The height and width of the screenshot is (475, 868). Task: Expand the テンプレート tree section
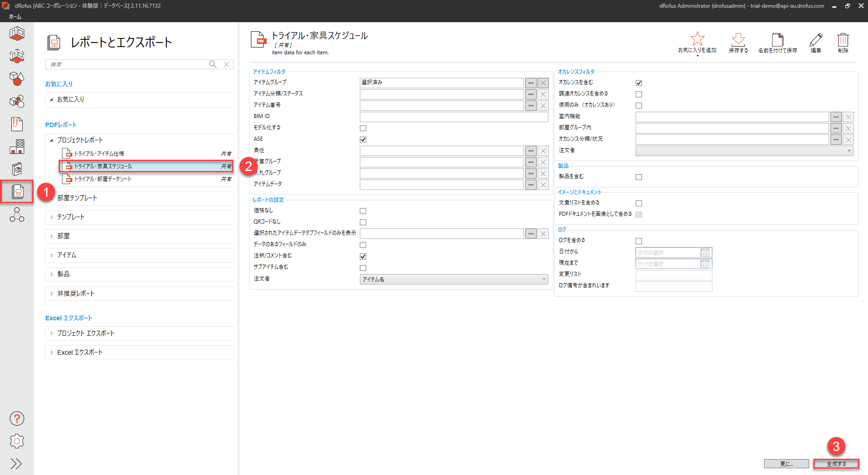click(x=52, y=217)
